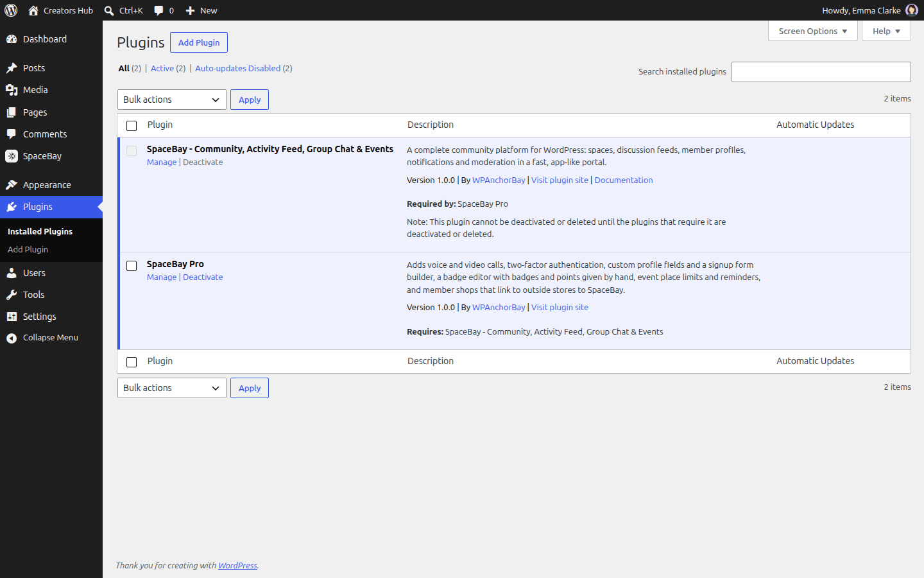Click the Settings sliders icon

coord(12,317)
